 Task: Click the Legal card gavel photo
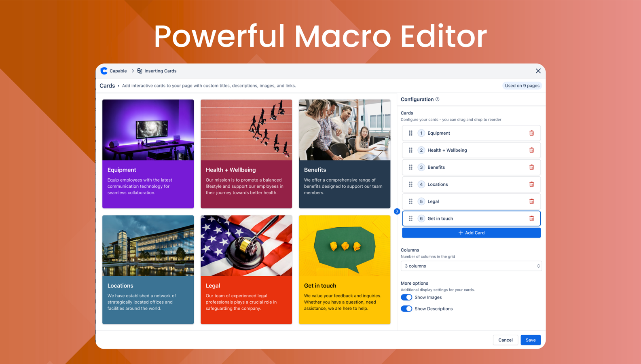[x=246, y=245]
